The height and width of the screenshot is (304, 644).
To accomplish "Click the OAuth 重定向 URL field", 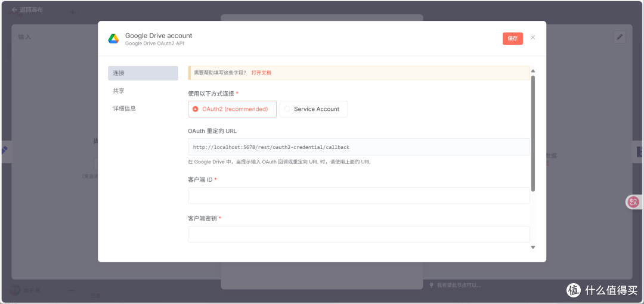I will point(358,147).
